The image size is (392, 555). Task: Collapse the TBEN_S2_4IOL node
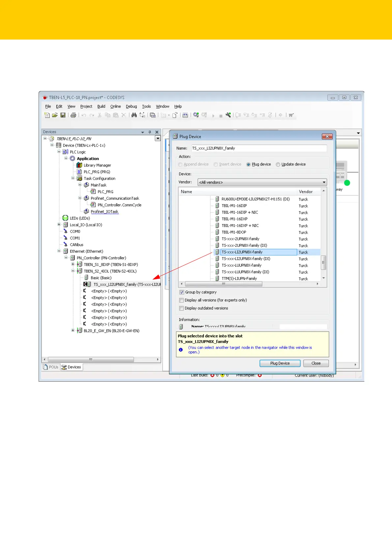[x=73, y=271]
